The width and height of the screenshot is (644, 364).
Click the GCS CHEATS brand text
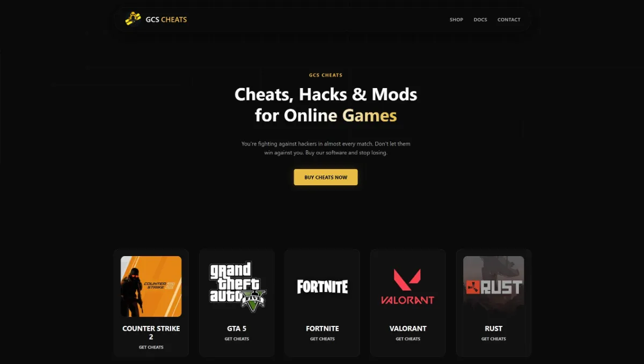point(166,20)
